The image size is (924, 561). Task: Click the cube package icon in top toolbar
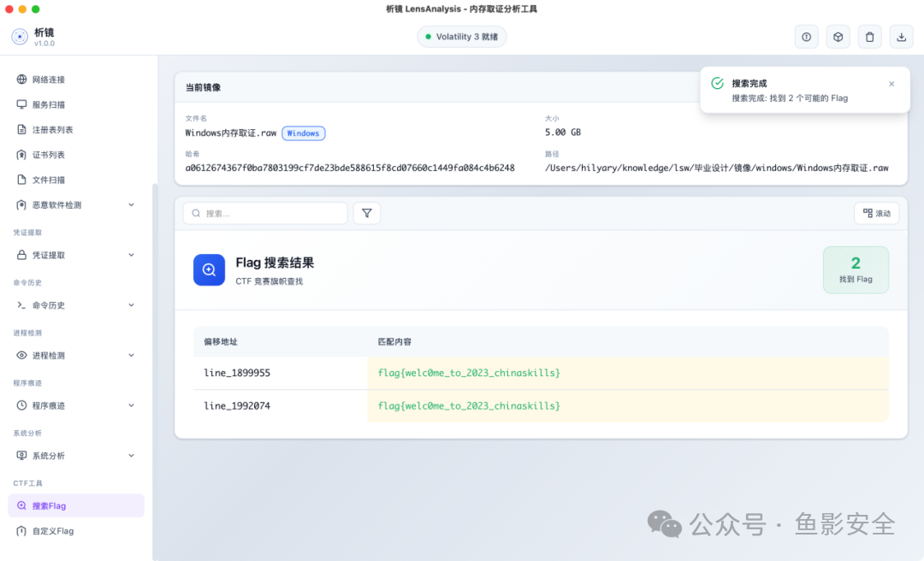838,37
